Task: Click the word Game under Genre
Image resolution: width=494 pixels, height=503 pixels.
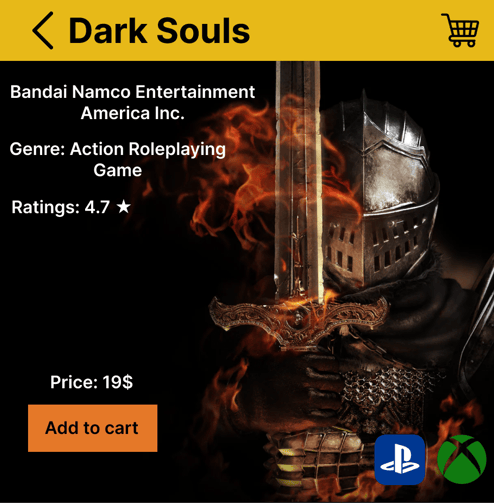Action: pos(118,170)
